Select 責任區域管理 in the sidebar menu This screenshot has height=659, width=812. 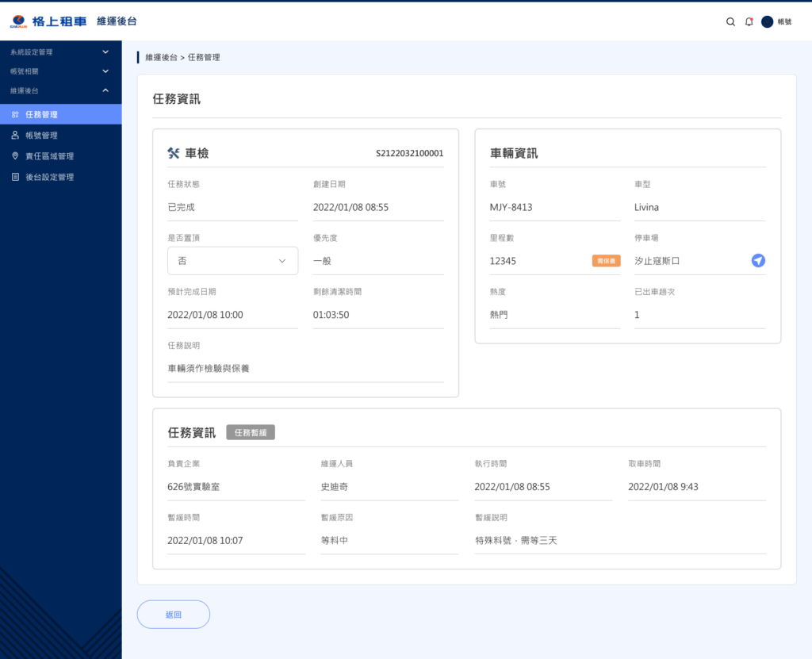click(49, 156)
